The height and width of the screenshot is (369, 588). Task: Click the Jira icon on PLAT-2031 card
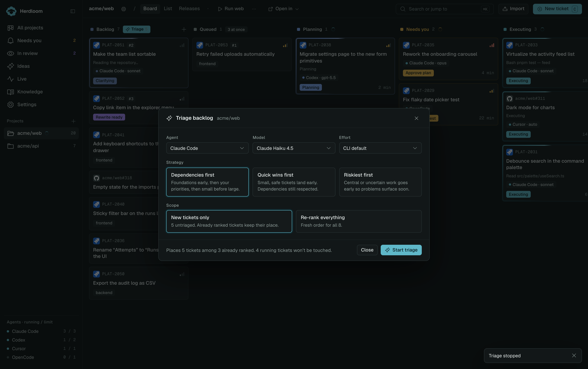(509, 152)
